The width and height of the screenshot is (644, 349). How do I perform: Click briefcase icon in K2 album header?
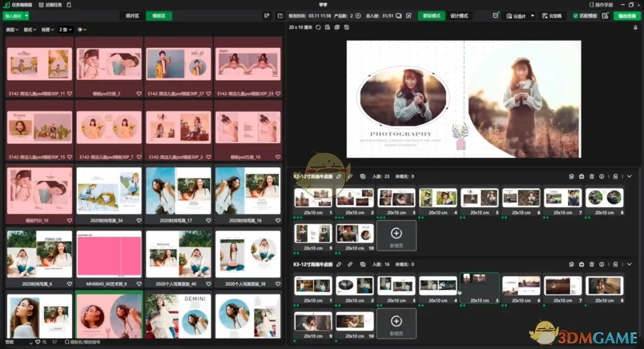[x=581, y=177]
